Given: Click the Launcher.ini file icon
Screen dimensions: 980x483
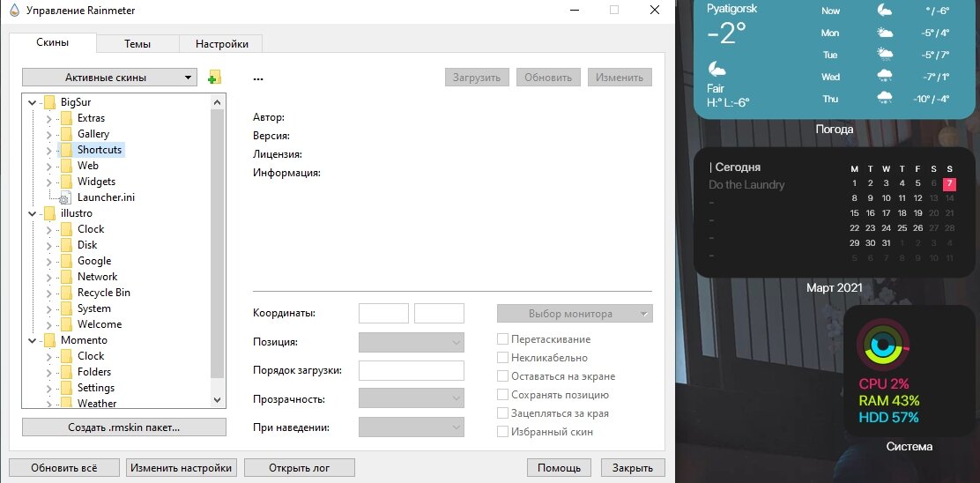Looking at the screenshot, I should (65, 197).
